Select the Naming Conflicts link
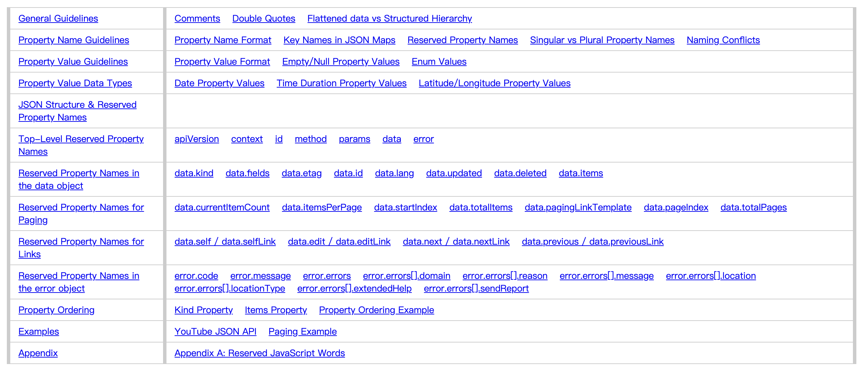Image resolution: width=868 pixels, height=375 pixels. [x=723, y=40]
